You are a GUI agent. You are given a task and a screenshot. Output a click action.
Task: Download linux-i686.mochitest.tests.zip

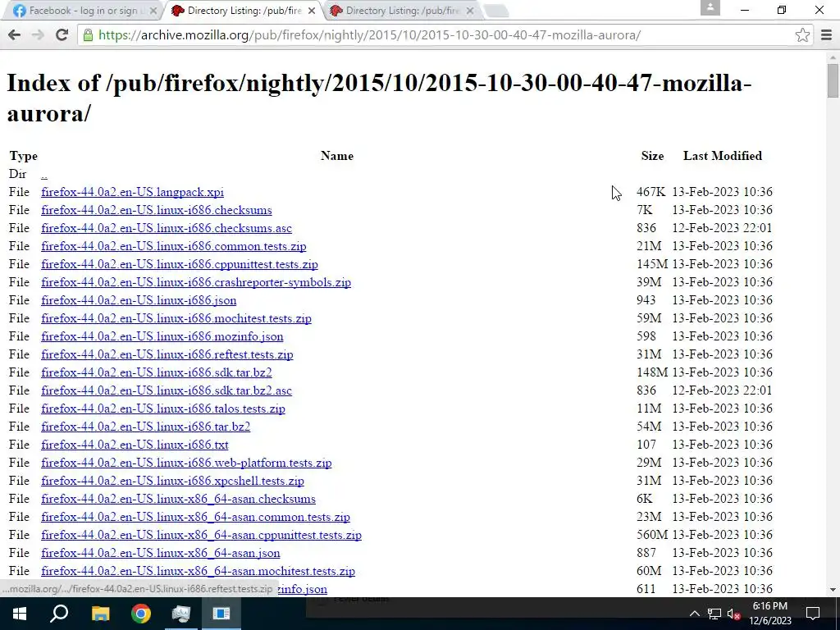pos(176,318)
